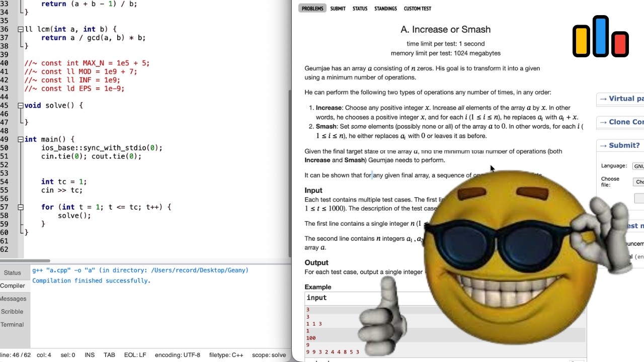
Task: Open the Virtual participation sidebar link
Action: 621,99
